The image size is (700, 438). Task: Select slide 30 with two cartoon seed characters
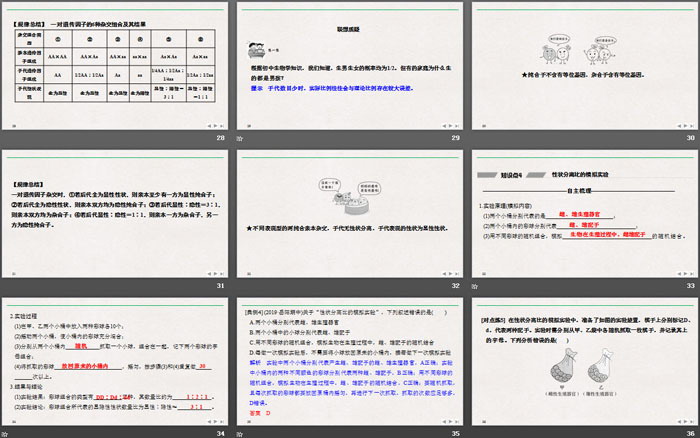pos(581,64)
